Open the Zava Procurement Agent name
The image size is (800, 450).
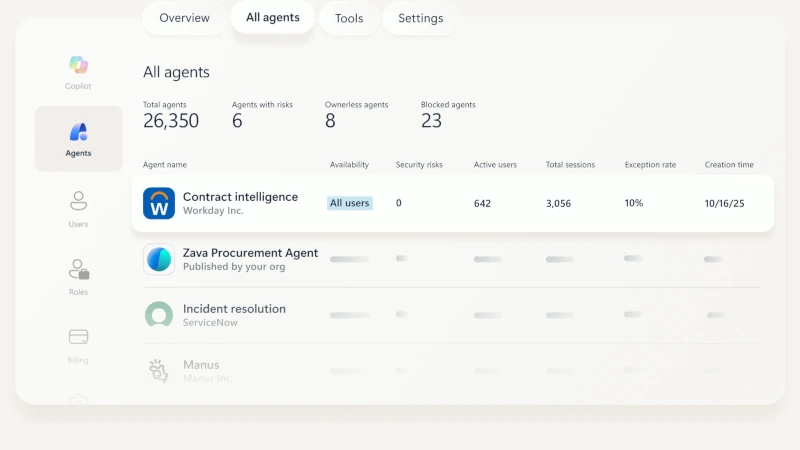pos(250,253)
